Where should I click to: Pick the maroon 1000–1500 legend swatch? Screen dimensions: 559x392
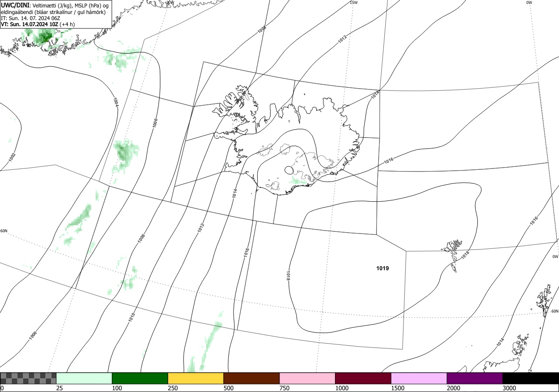(363, 378)
